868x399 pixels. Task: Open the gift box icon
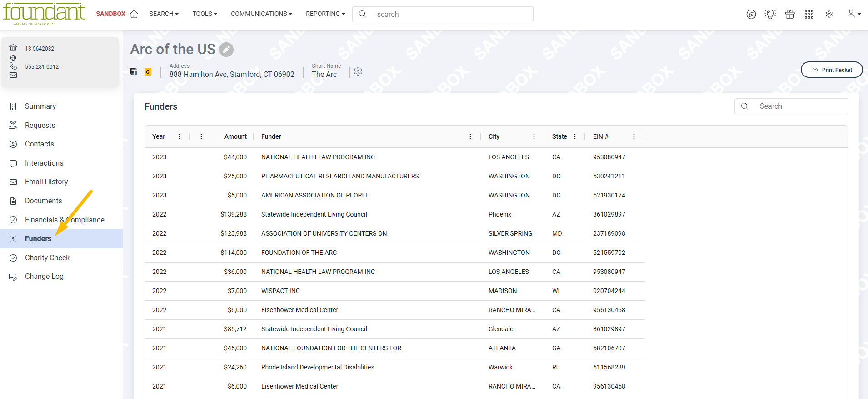790,14
